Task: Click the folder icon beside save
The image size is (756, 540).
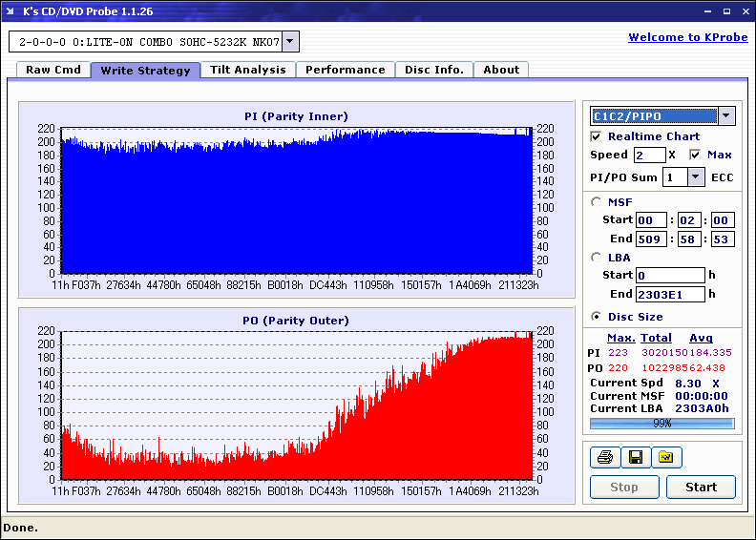Action: [x=666, y=458]
